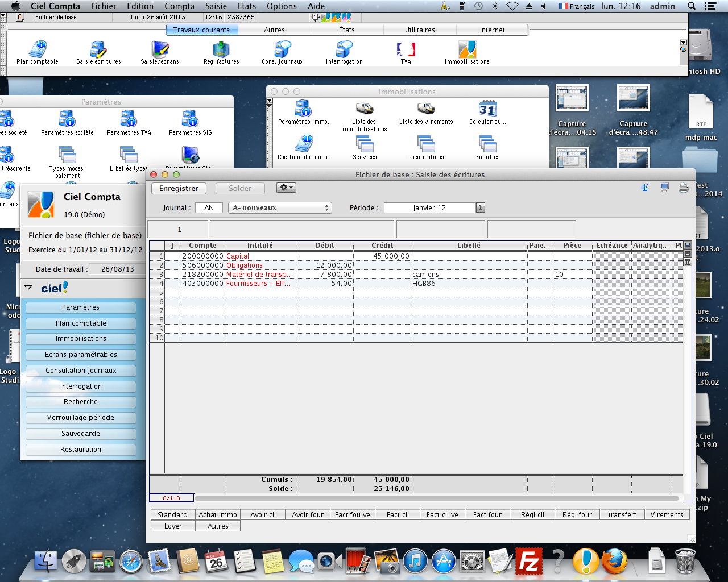Open Safari from the dock
728x582 pixels.
pyautogui.click(x=131, y=562)
